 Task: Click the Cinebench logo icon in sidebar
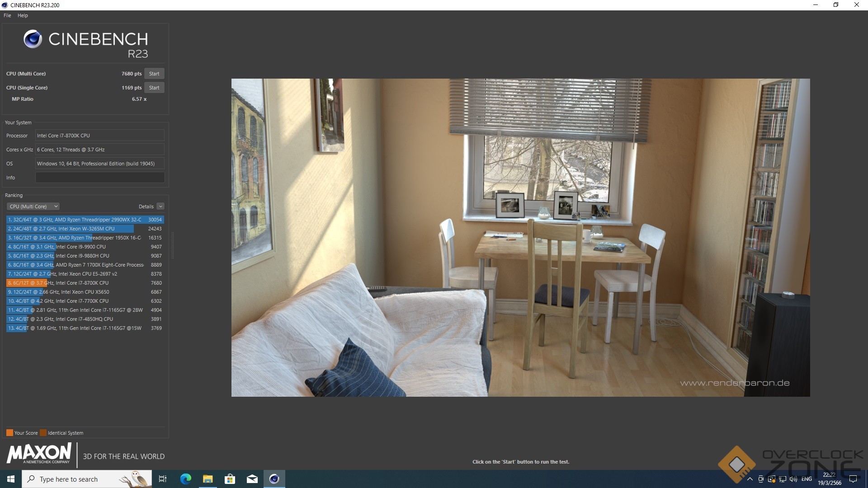33,39
